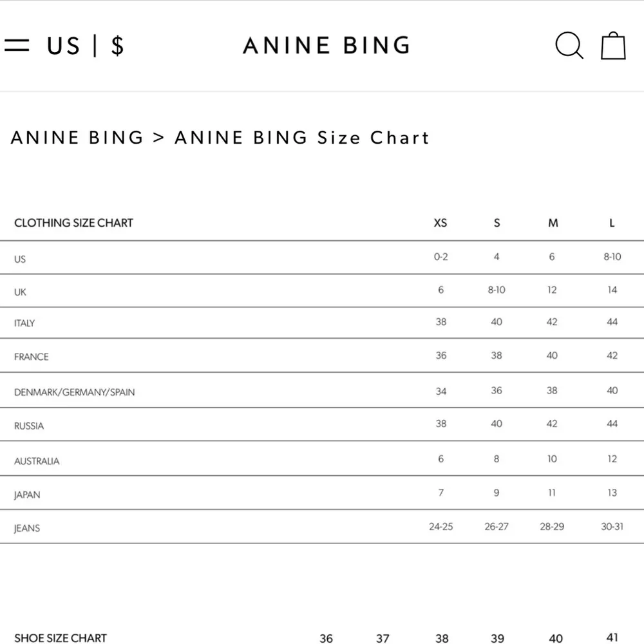Select the L column header
This screenshot has width=644, height=644.
coord(612,223)
